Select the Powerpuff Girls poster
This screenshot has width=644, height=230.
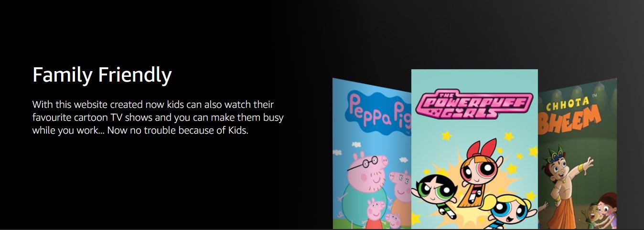[474, 149]
